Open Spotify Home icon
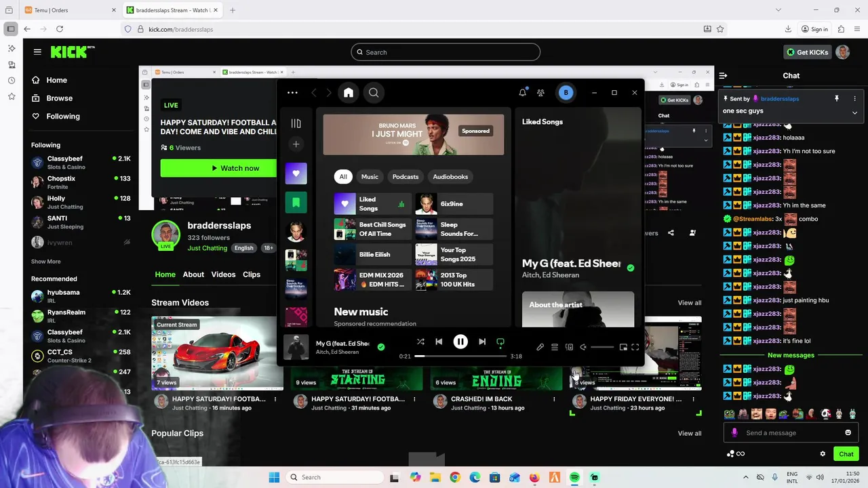The width and height of the screenshot is (868, 488). (x=349, y=93)
